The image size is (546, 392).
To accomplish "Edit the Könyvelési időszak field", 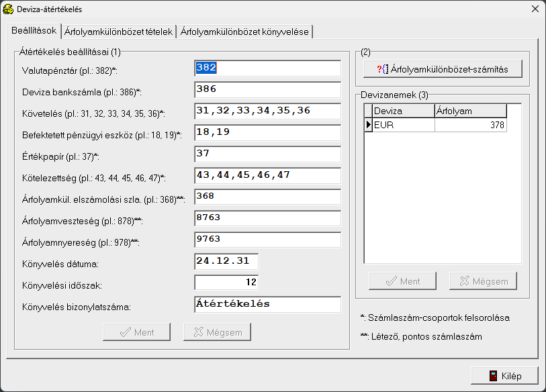I will [226, 283].
